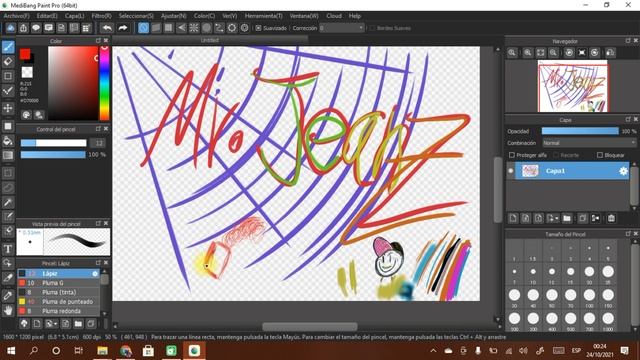Open the Filtro menu
This screenshot has height=360, width=640.
click(x=101, y=16)
